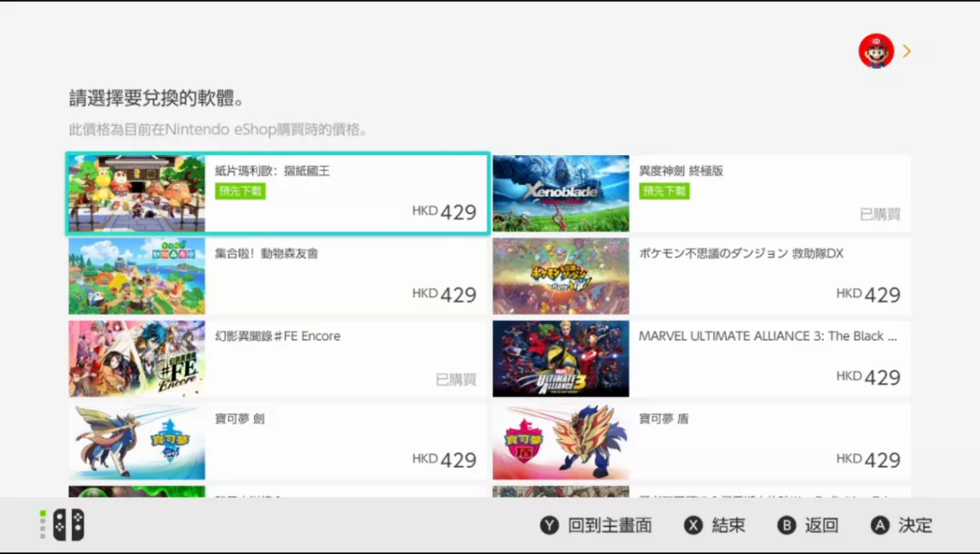This screenshot has height=554, width=980.
Task: Click the B button icon to go back
Action: point(786,525)
